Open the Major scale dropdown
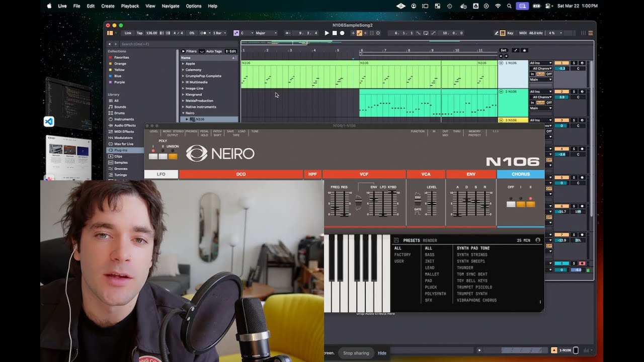Viewport: 644px width, 362px height. pyautogui.click(x=266, y=33)
